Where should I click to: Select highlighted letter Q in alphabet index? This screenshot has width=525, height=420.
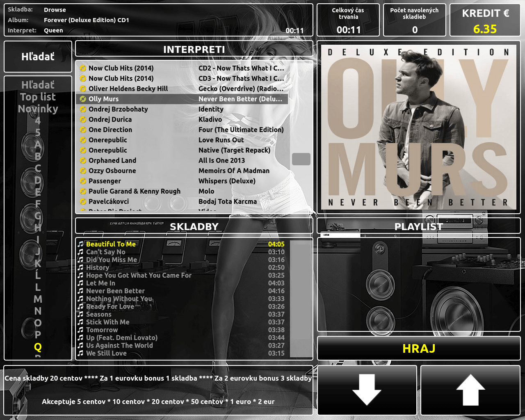38,347
